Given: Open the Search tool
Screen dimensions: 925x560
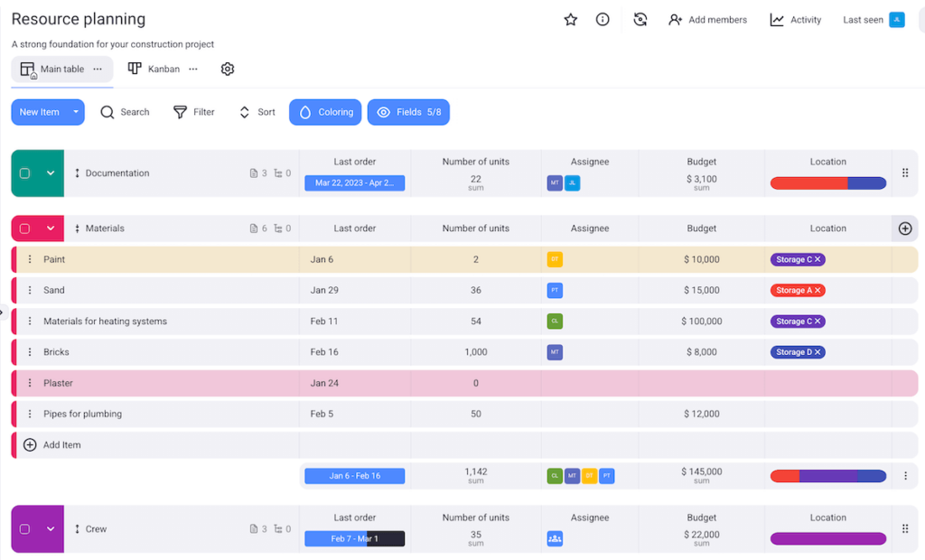Looking at the screenshot, I should coord(125,112).
